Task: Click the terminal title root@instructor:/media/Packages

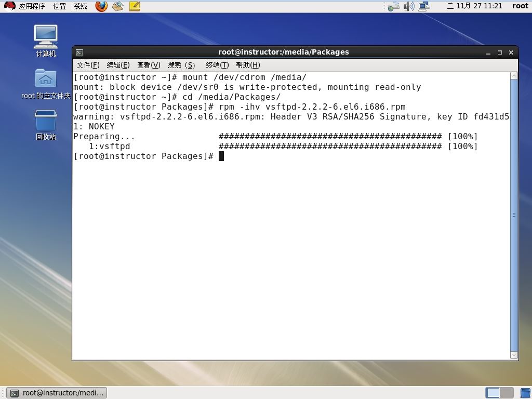Action: click(x=283, y=52)
